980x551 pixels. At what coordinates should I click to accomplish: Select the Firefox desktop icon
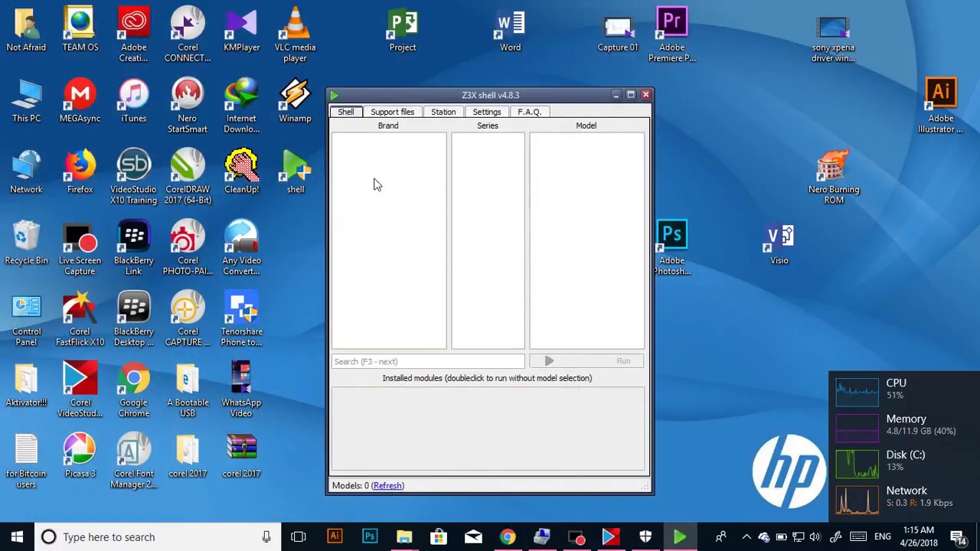point(80,173)
